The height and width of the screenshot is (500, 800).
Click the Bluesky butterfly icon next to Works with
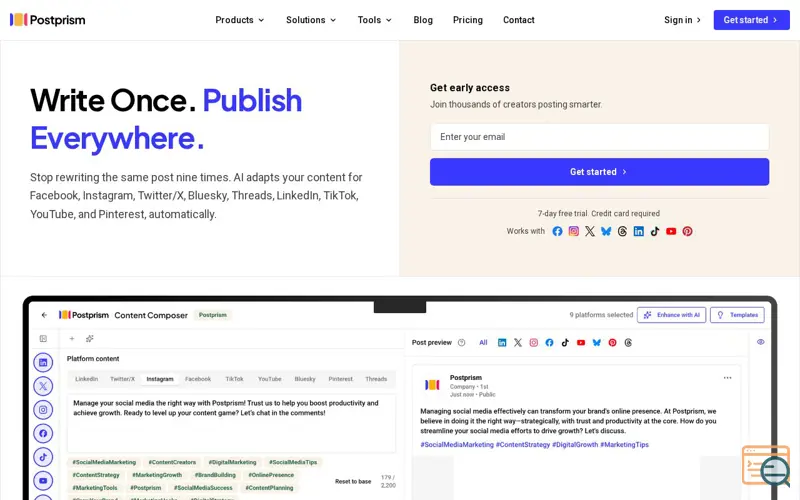pyautogui.click(x=606, y=231)
